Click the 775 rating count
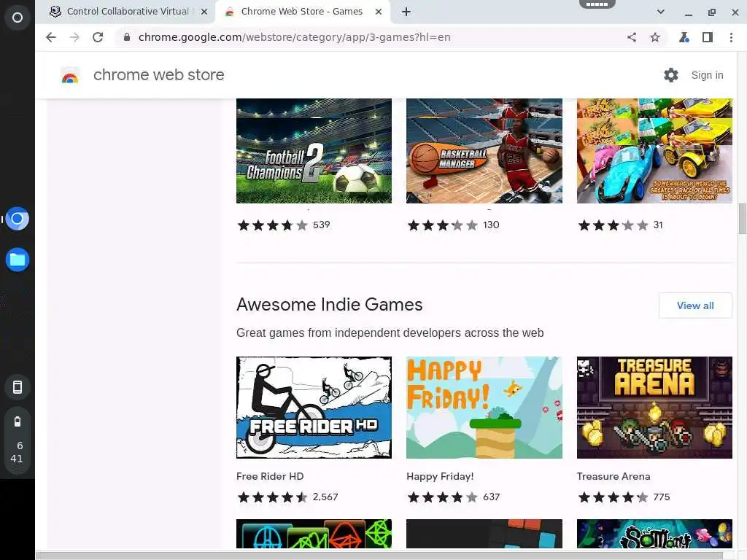747x560 pixels. point(661,497)
